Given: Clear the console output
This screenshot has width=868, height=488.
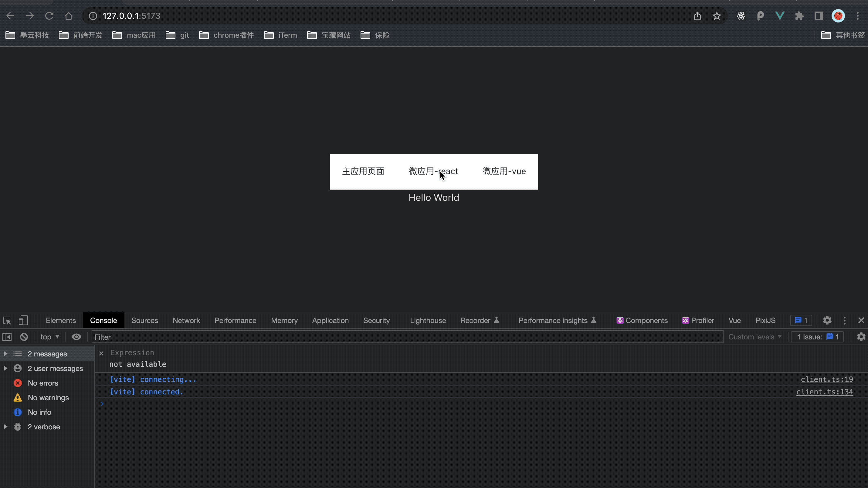Looking at the screenshot, I should click(24, 337).
